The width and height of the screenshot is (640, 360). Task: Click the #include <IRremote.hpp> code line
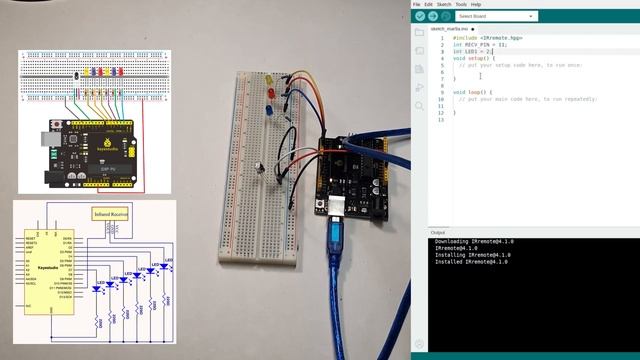(x=487, y=38)
